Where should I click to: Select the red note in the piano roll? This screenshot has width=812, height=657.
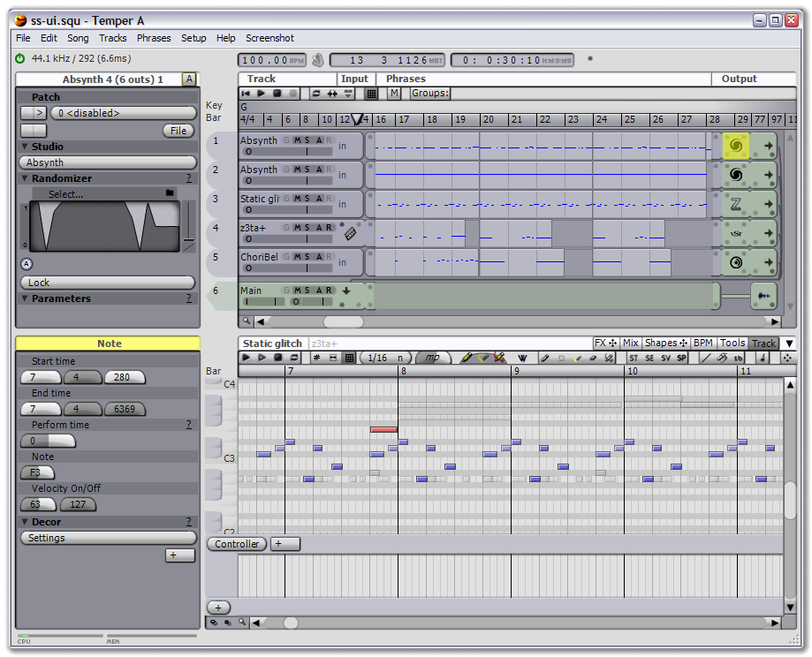tap(383, 430)
